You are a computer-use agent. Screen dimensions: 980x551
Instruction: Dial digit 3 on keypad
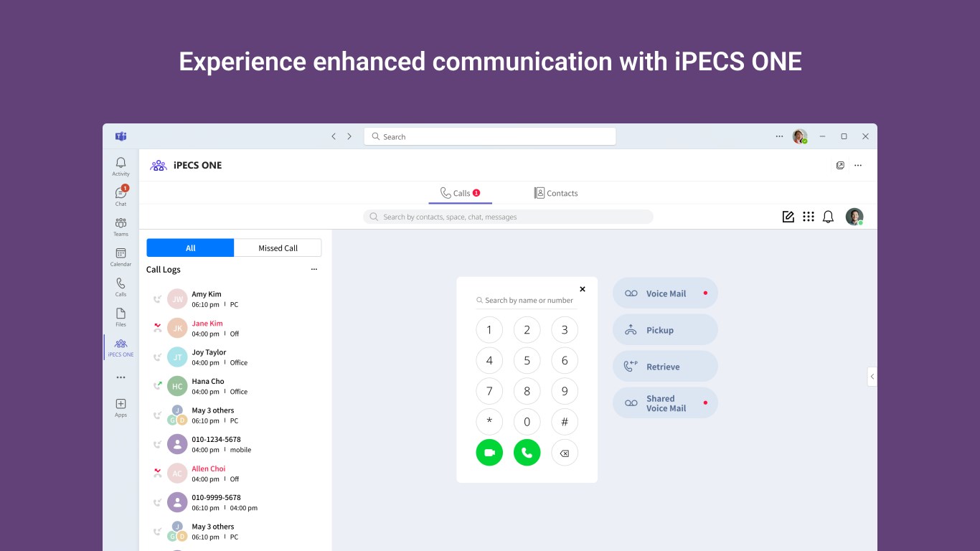565,330
